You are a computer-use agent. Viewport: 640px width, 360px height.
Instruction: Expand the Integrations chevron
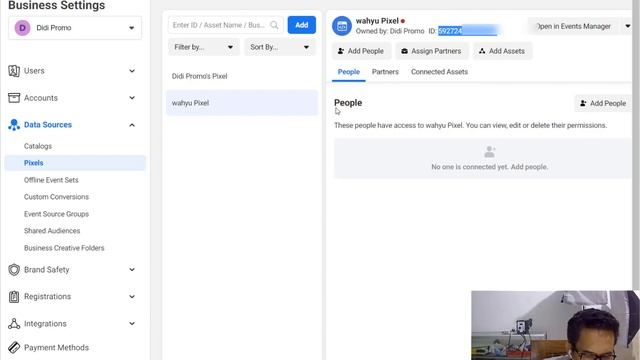tap(132, 324)
